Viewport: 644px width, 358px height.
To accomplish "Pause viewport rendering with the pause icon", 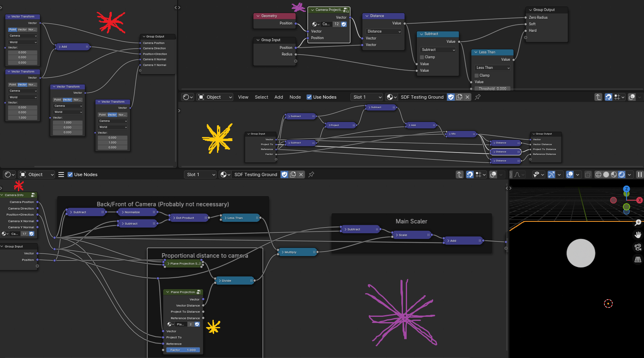I will click(640, 175).
